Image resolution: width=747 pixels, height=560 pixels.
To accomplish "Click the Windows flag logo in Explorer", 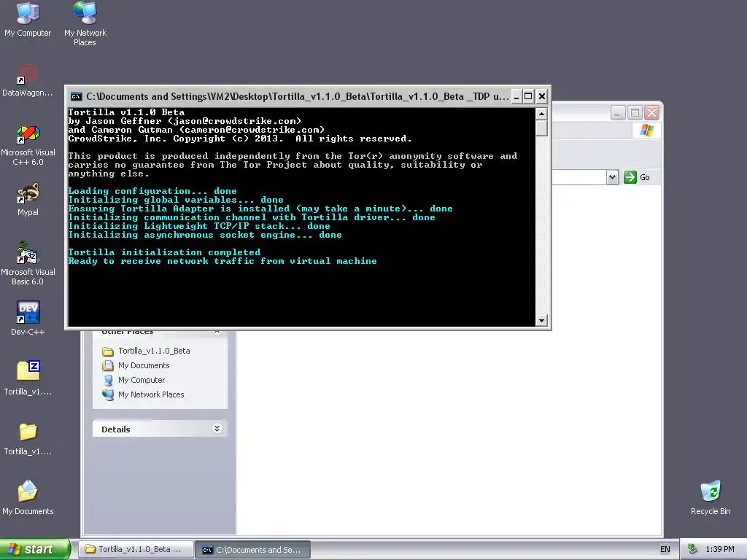I will click(646, 130).
